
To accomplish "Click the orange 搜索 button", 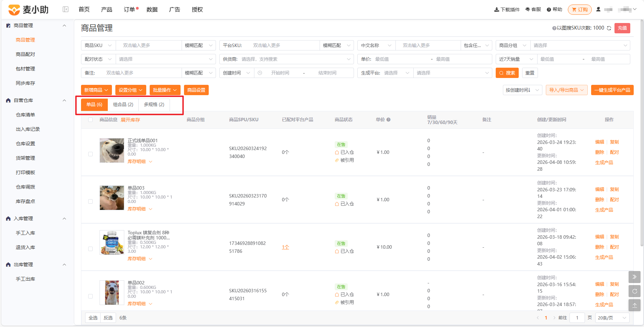I will [507, 73].
